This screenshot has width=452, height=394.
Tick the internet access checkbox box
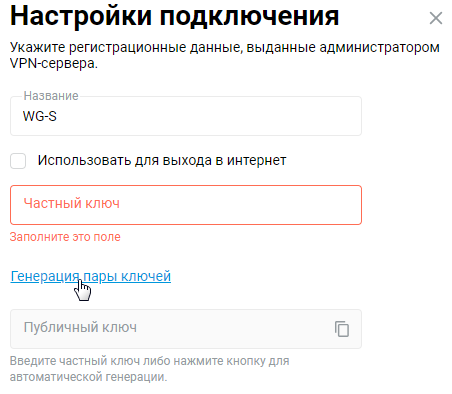click(18, 161)
